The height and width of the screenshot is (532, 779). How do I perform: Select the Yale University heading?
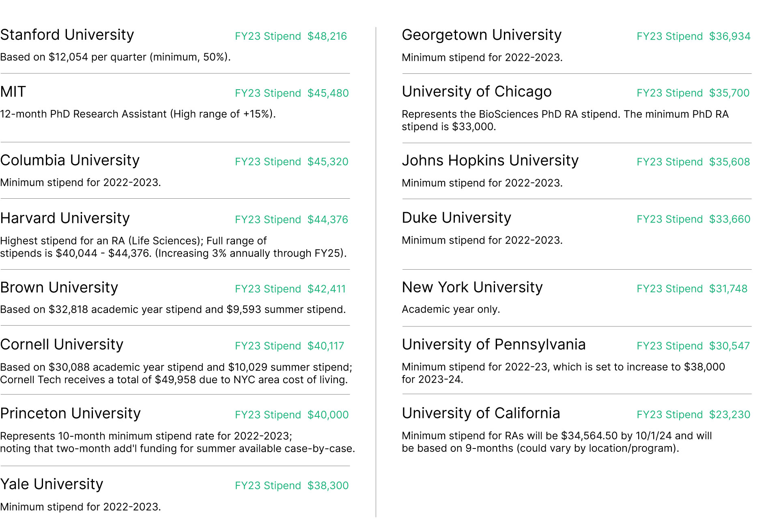click(52, 484)
